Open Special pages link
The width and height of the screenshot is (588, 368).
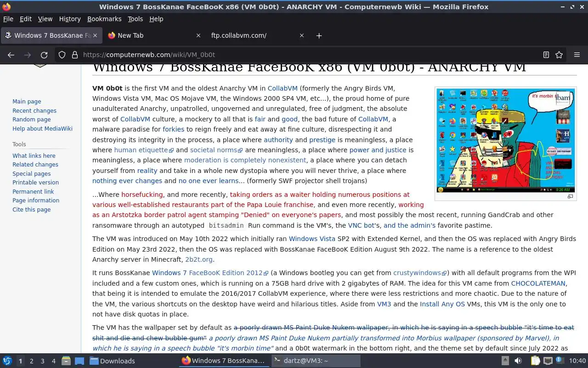[32, 174]
